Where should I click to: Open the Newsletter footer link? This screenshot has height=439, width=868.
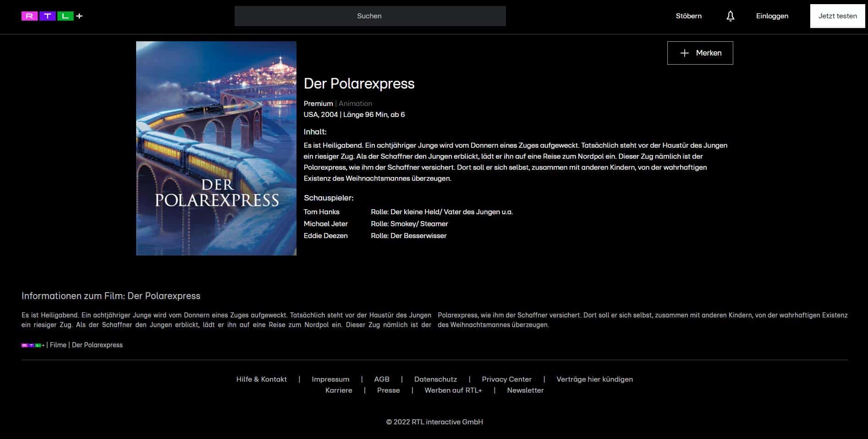(525, 390)
